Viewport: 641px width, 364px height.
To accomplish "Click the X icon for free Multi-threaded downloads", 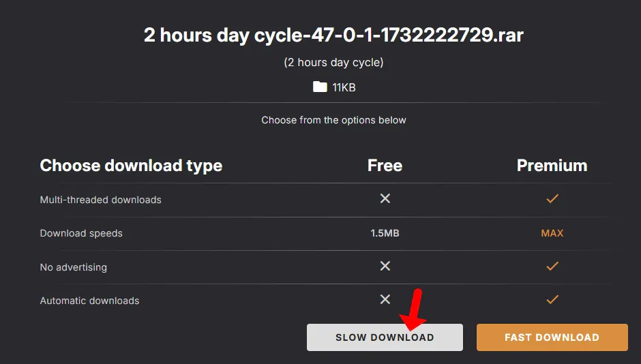I will (385, 198).
